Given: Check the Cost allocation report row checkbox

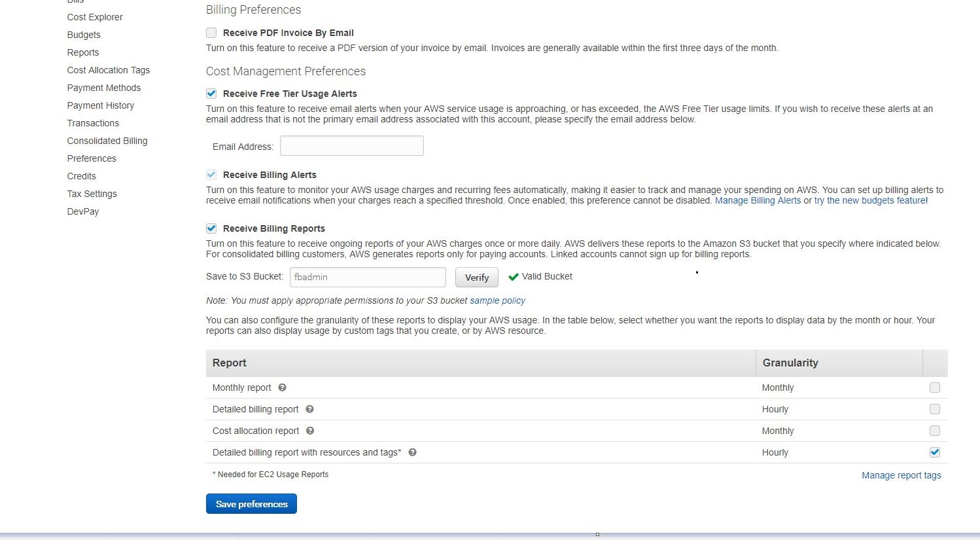Looking at the screenshot, I should pos(935,431).
